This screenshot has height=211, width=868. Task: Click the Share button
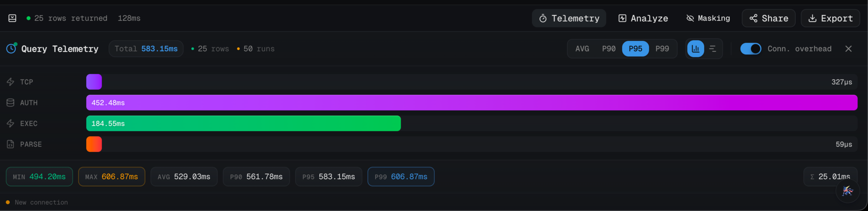769,18
